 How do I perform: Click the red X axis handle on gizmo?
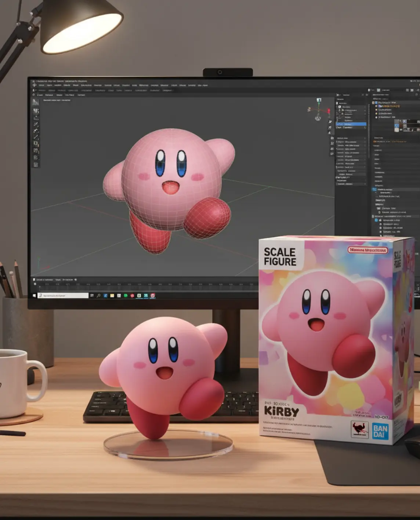(329, 111)
